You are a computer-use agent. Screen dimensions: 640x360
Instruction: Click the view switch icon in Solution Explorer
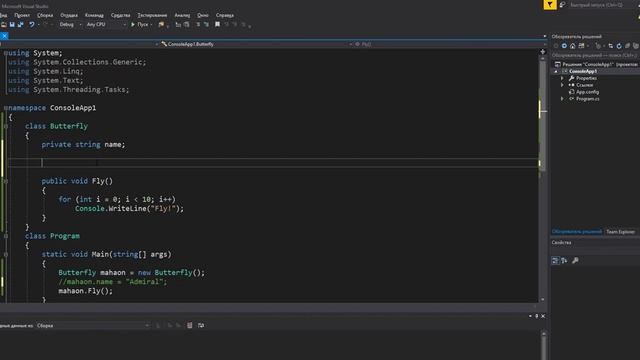point(581,46)
